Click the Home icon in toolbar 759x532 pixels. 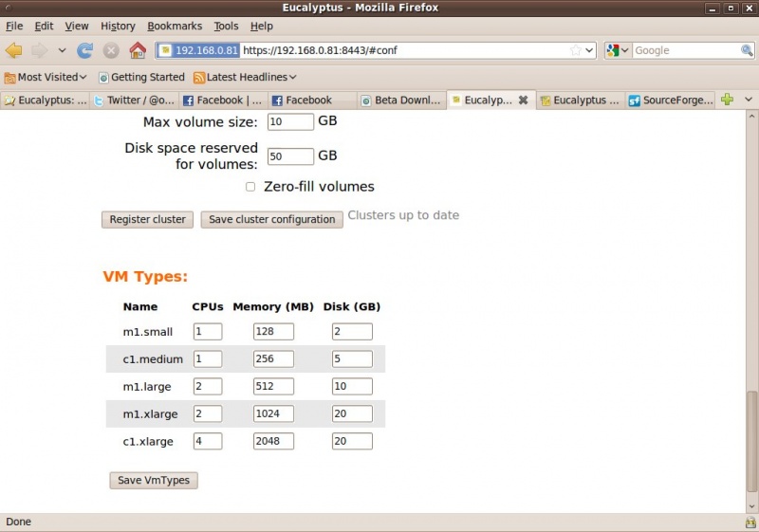coord(138,50)
